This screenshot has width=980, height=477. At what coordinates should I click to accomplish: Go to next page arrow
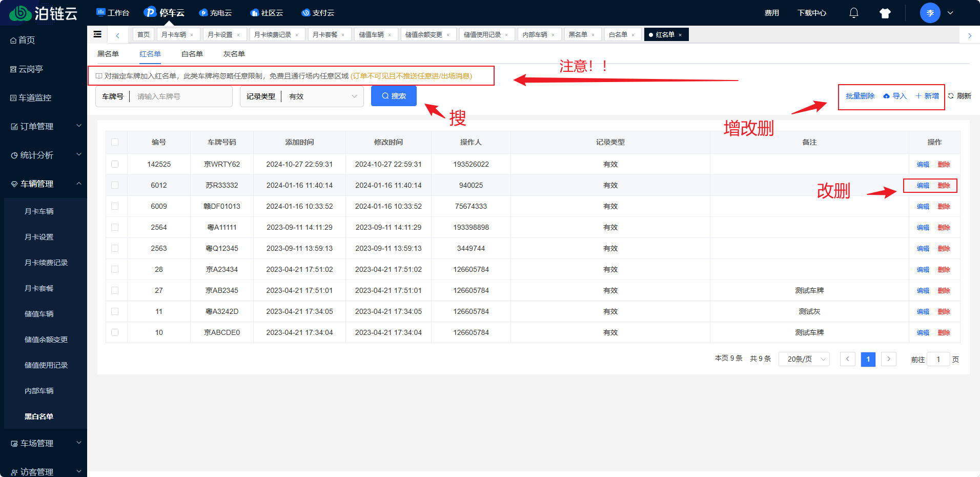pyautogui.click(x=889, y=359)
